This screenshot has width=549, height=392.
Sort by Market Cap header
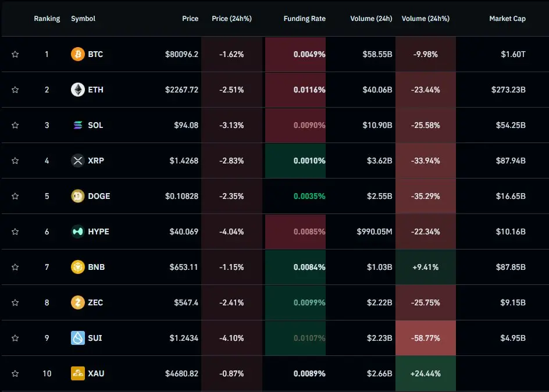tap(507, 19)
